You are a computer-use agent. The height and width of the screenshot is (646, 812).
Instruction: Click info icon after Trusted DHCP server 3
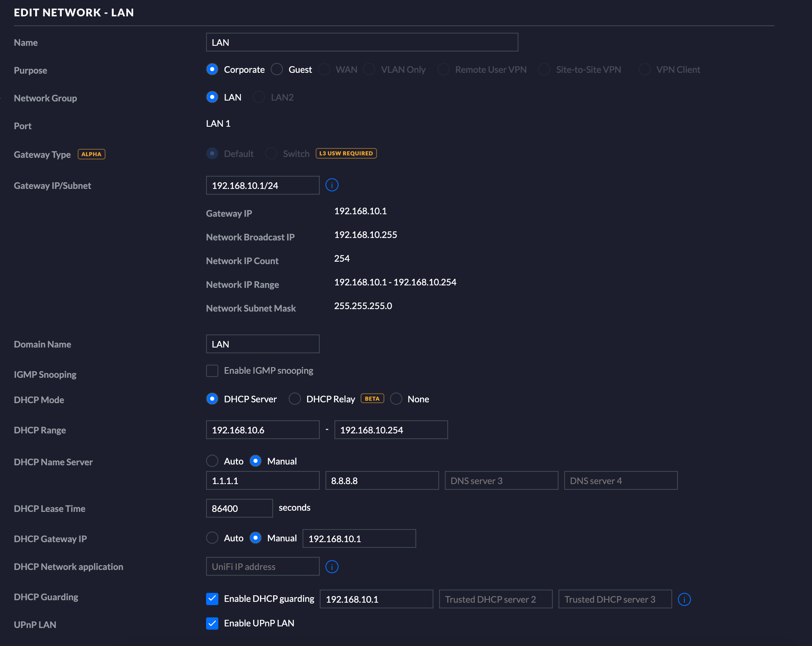[684, 599]
